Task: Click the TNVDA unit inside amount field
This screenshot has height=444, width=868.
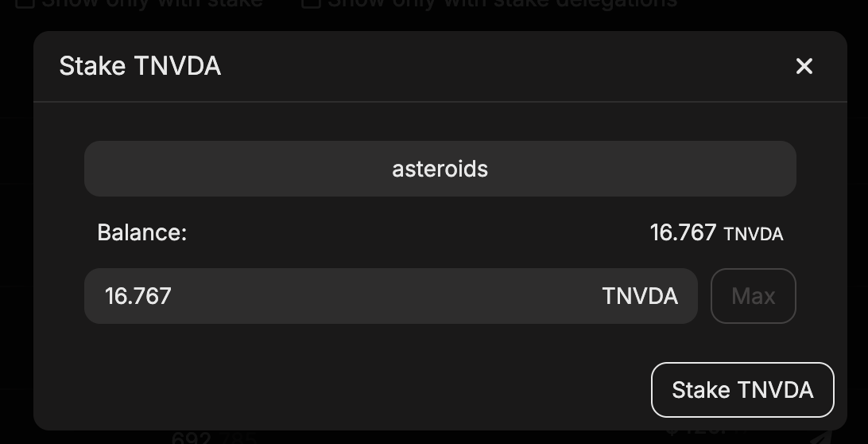Action: [x=639, y=296]
